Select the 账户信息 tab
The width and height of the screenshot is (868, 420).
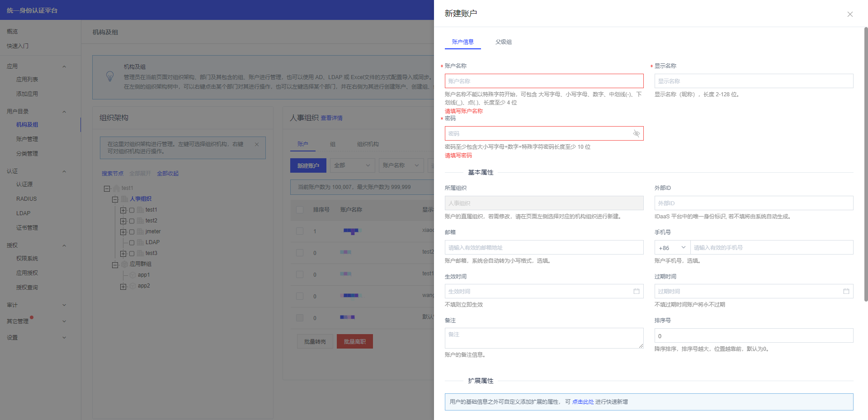pos(462,42)
